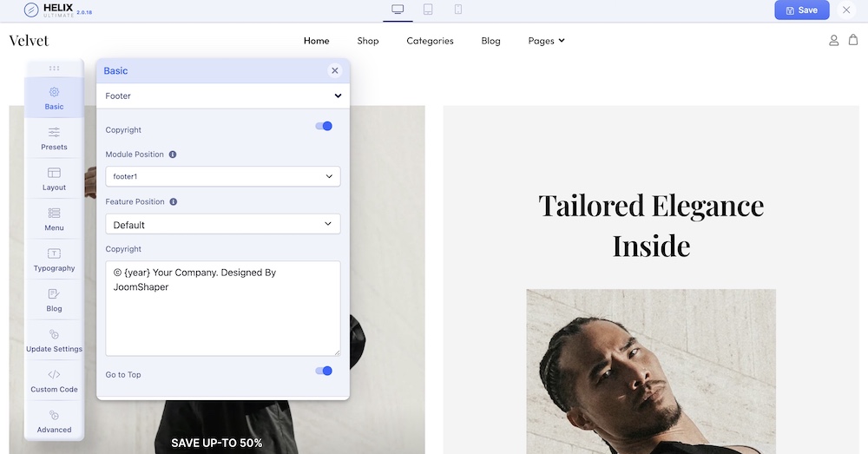Image resolution: width=868 pixels, height=454 pixels.
Task: Open the shopping bag cart icon
Action: click(853, 40)
